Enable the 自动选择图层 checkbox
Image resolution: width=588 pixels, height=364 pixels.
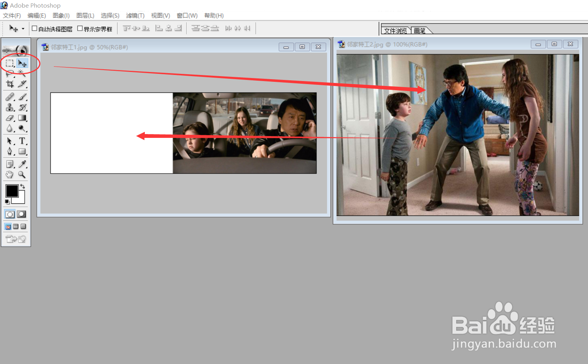tap(34, 28)
